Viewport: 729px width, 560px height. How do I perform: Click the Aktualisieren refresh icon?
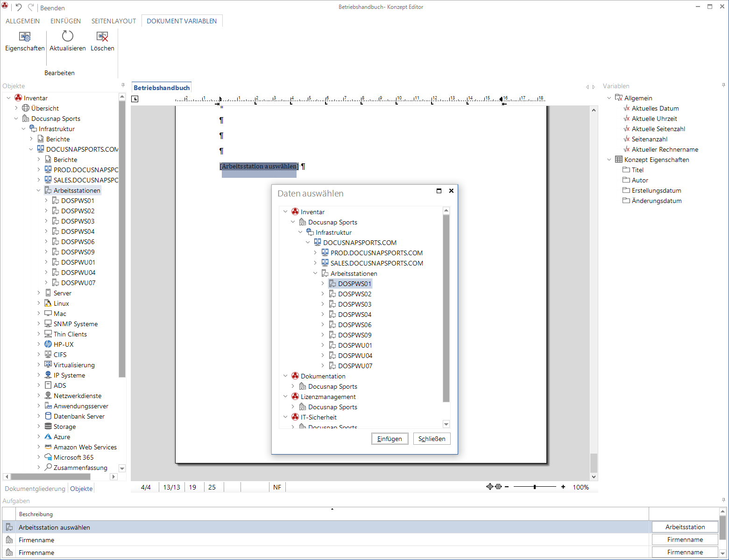point(68,36)
